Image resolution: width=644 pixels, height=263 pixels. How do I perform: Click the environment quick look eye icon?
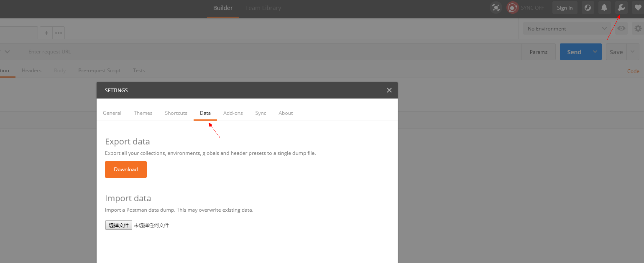point(621,28)
